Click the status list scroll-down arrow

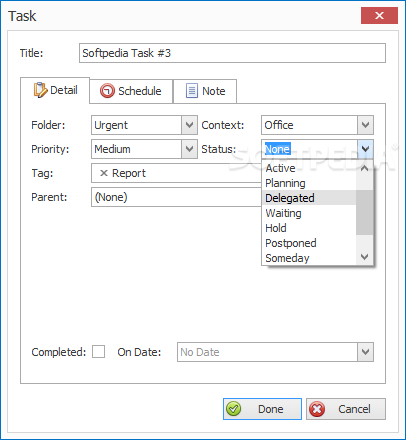click(x=364, y=257)
